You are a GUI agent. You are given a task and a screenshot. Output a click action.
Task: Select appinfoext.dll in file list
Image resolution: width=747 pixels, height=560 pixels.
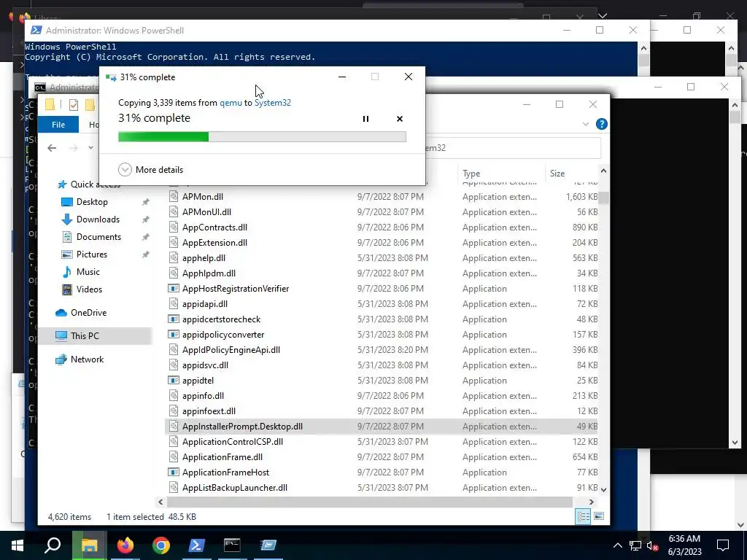click(x=209, y=411)
